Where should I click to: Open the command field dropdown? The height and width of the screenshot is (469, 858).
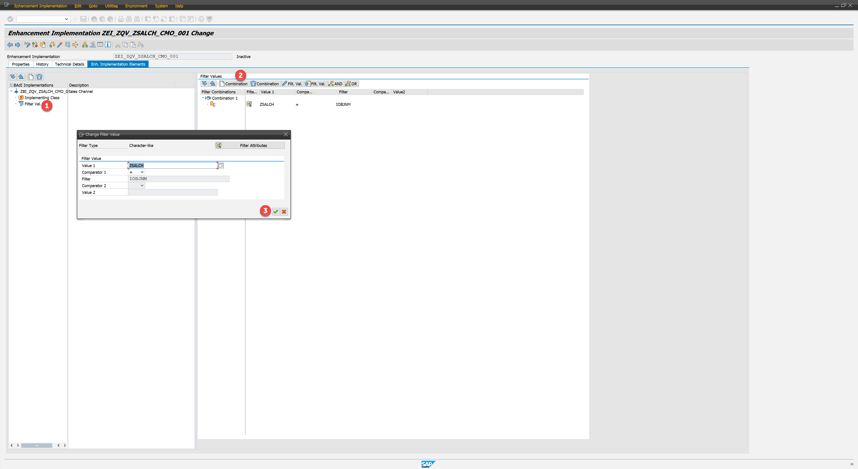click(x=66, y=19)
